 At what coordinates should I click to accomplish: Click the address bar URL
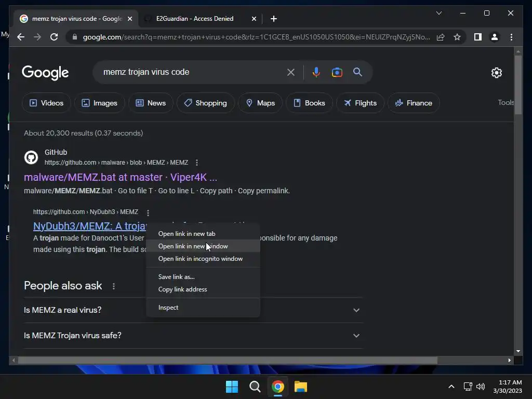click(x=257, y=37)
